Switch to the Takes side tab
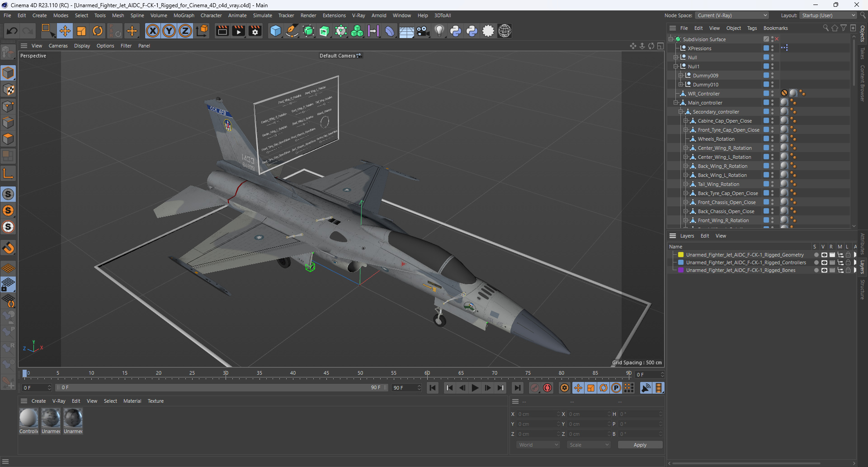The height and width of the screenshot is (467, 868). [x=863, y=53]
